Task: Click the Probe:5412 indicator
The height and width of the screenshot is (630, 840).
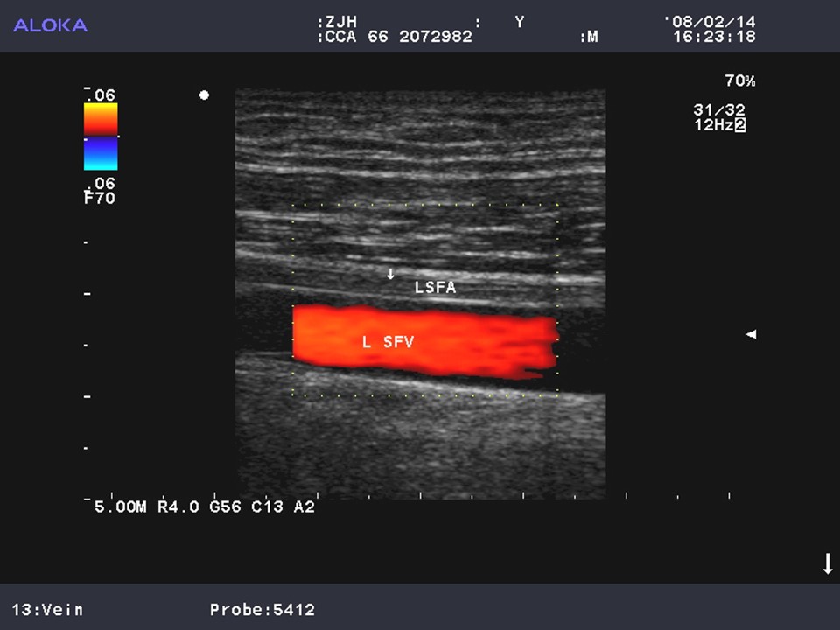Action: coord(262,609)
